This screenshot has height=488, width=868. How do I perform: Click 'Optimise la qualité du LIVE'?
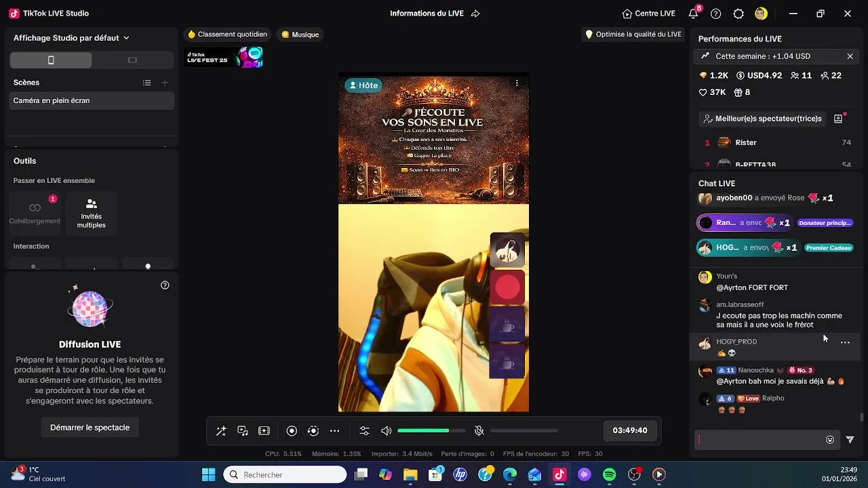pos(633,35)
